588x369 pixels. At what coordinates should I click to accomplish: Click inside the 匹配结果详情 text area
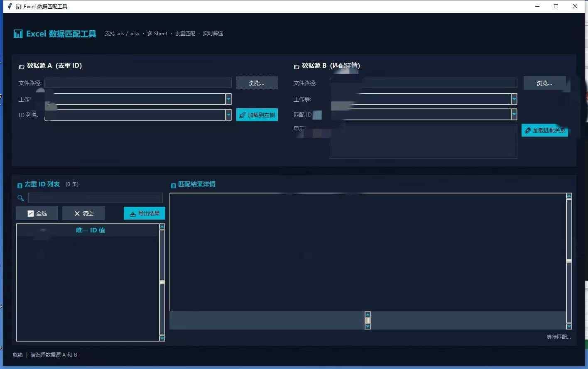click(368, 252)
